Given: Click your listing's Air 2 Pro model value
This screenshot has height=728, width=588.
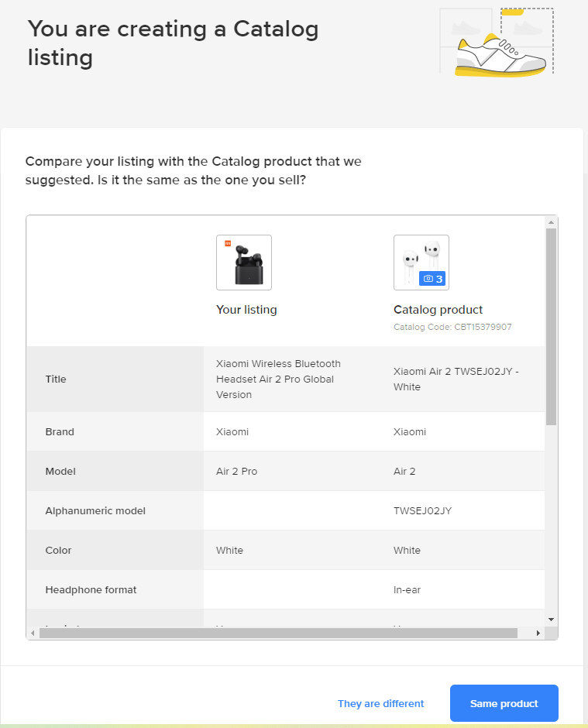Looking at the screenshot, I should tap(236, 471).
